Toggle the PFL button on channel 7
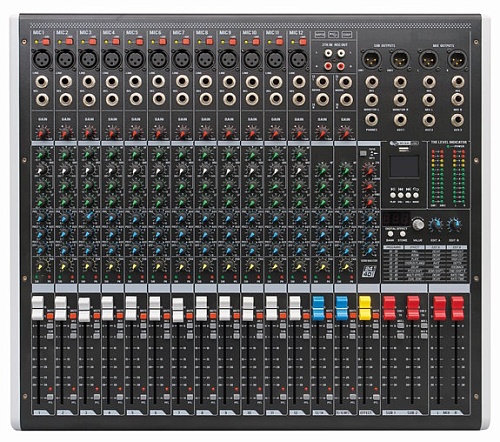The height and width of the screenshot is (442, 500). pyautogui.click(x=190, y=397)
